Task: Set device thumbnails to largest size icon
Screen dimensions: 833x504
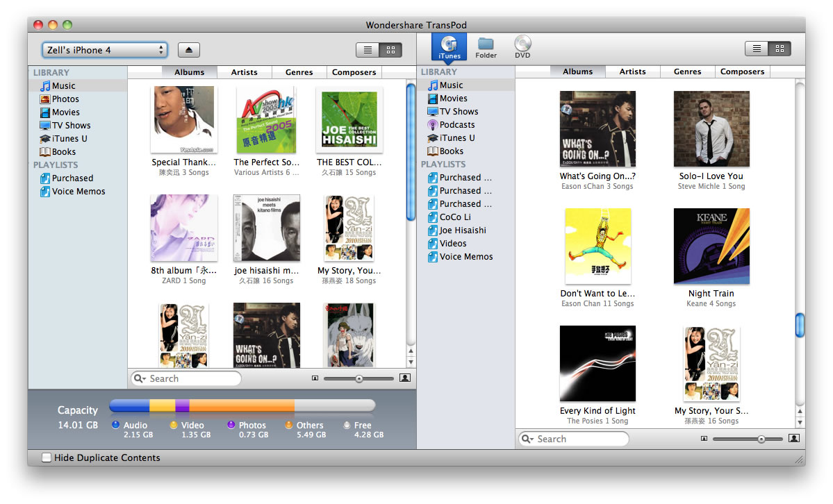Action: [405, 378]
